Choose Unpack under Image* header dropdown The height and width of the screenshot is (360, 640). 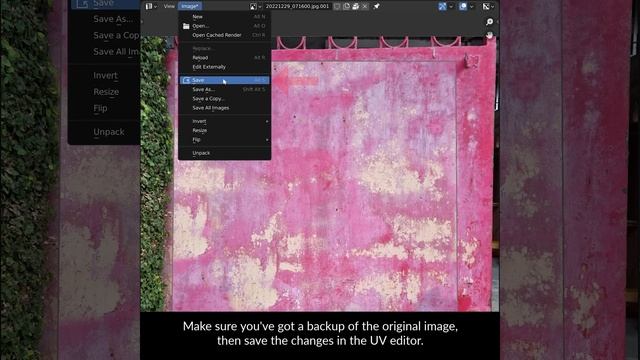click(224, 153)
